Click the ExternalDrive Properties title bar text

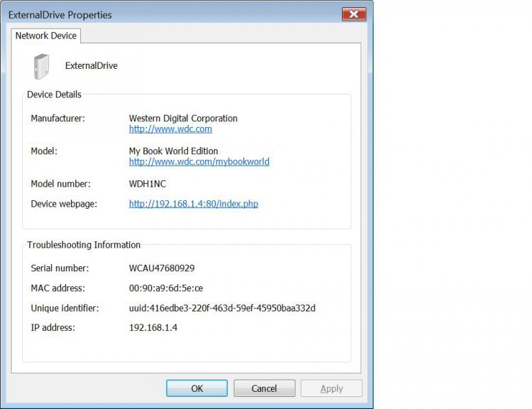[60, 15]
